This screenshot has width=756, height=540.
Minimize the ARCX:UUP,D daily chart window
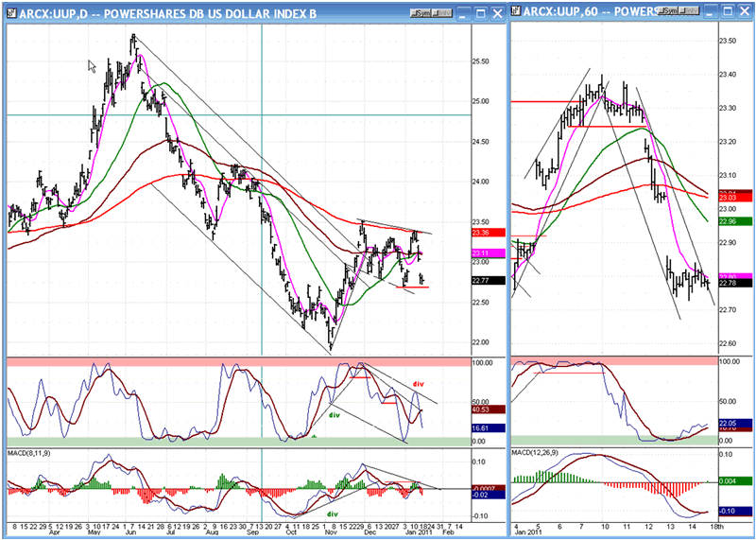[464, 13]
